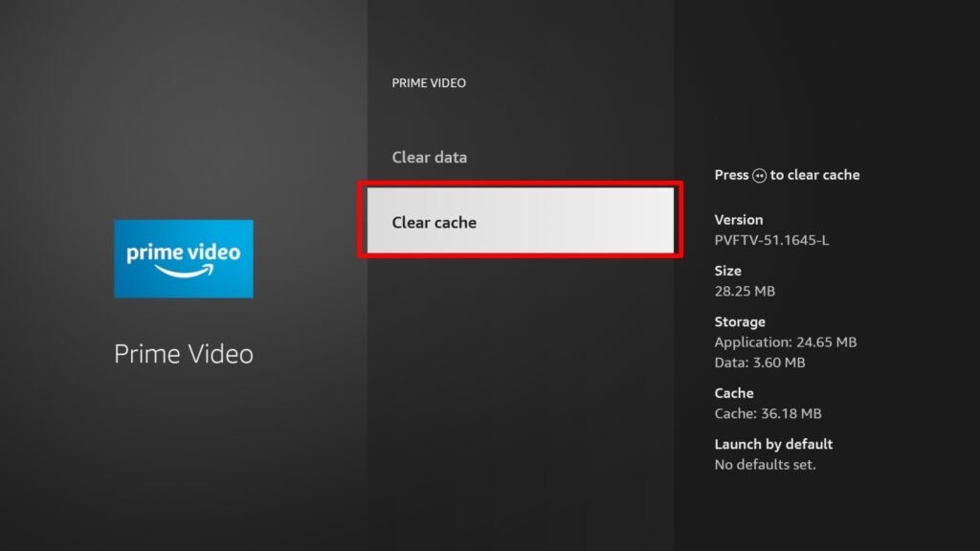Click the Application: 24.65 MB storage line
The height and width of the screenshot is (551, 980).
(x=786, y=342)
